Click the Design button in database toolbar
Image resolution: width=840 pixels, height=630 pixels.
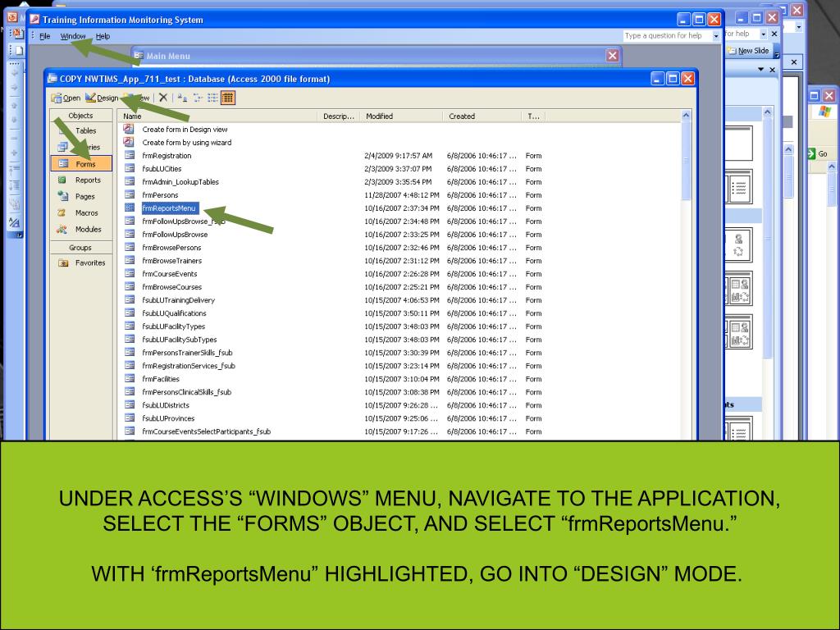102,98
